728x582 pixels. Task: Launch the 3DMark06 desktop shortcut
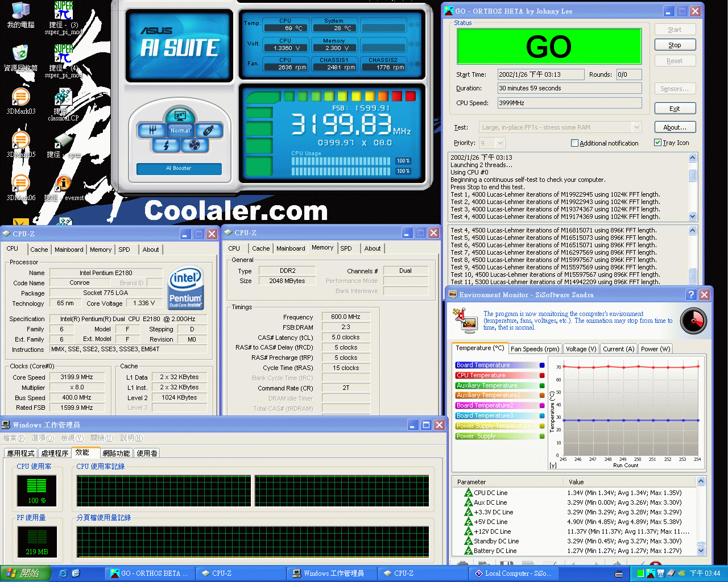[x=20, y=188]
